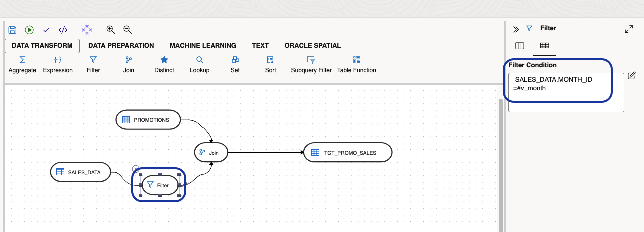
Task: Open the DATA TRANSFORM tab
Action: (x=42, y=45)
